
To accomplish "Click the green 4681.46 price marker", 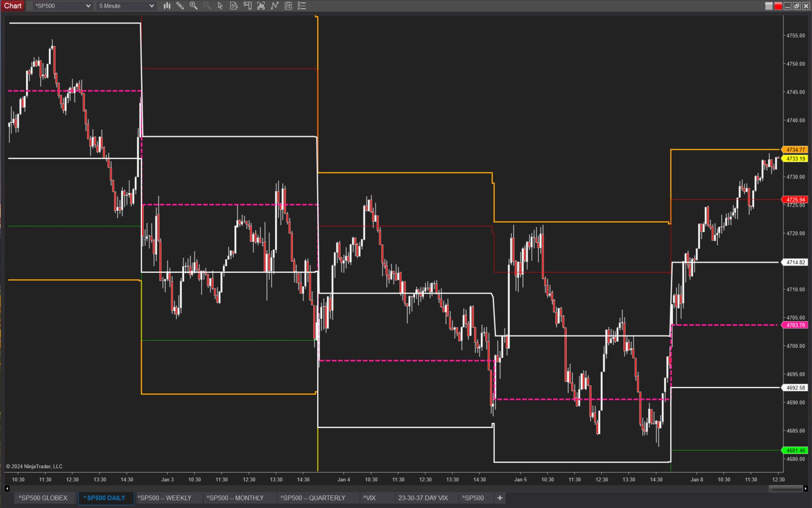I will (x=795, y=450).
